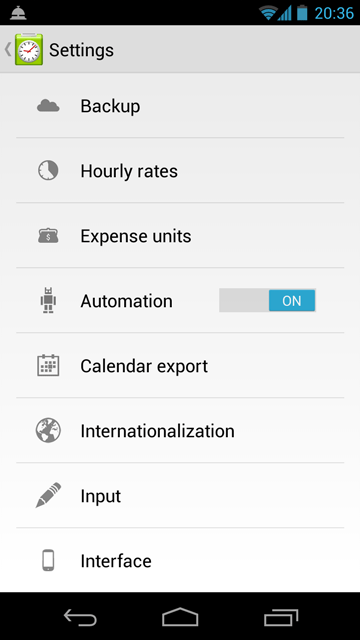The height and width of the screenshot is (640, 360).
Task: Tap the phone icon beside Interface
Action: (x=48, y=560)
